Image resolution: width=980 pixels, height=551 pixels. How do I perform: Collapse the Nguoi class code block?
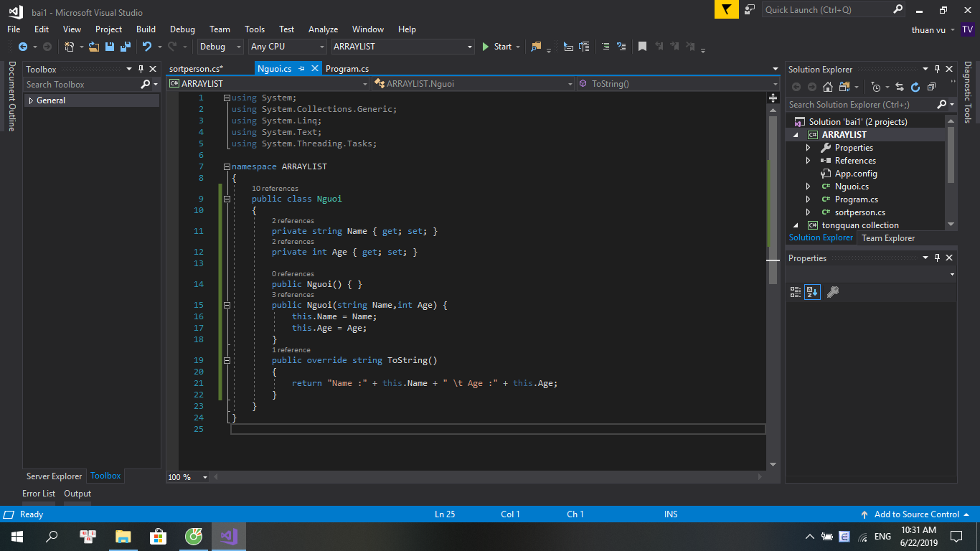(x=227, y=199)
